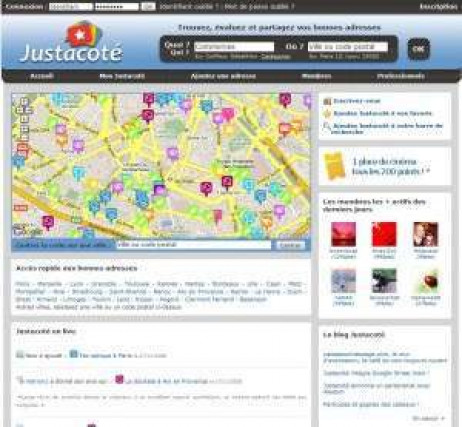Viewport: 462px width, 427px height.
Task: Click the Où city or postal code field
Action: click(x=348, y=47)
